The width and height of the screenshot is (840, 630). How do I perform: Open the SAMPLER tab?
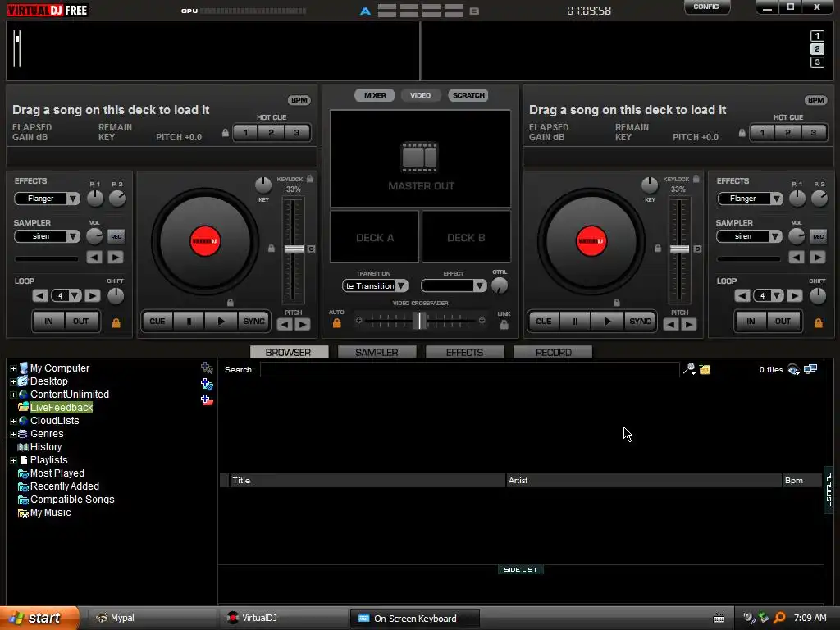(377, 352)
